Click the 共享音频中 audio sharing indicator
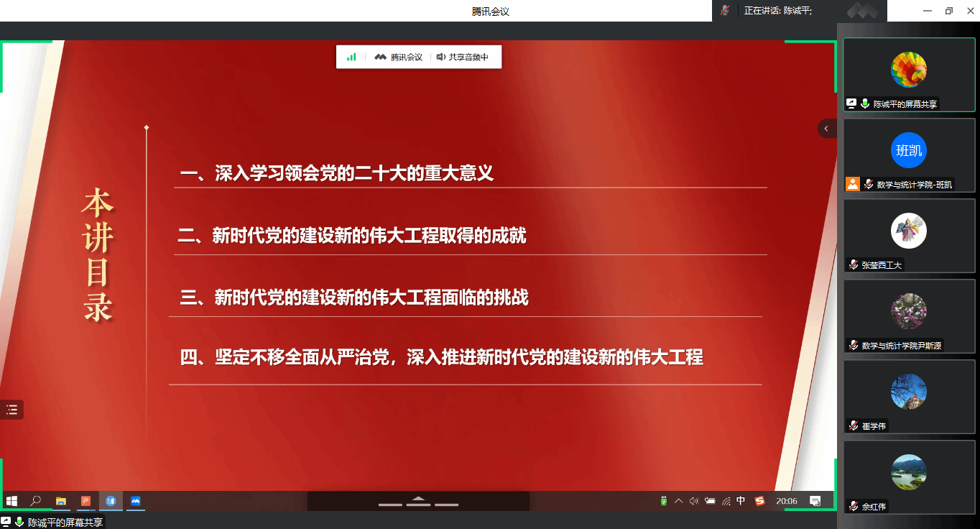 coord(463,57)
